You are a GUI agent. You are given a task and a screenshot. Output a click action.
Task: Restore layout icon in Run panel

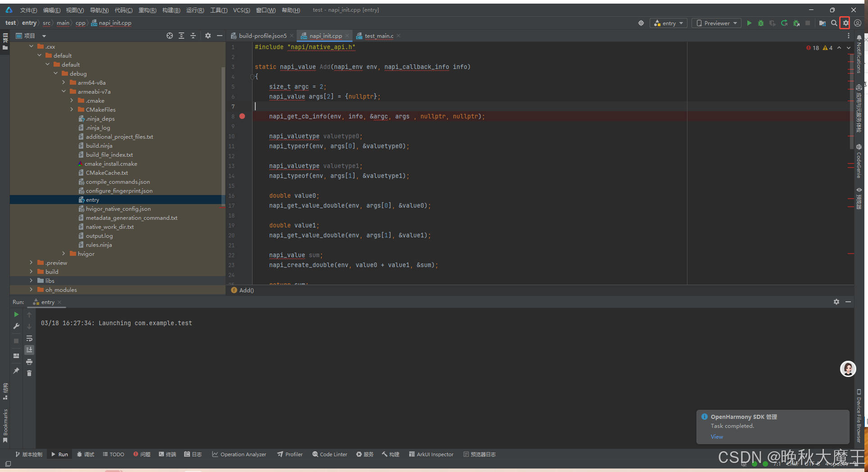[x=16, y=356]
